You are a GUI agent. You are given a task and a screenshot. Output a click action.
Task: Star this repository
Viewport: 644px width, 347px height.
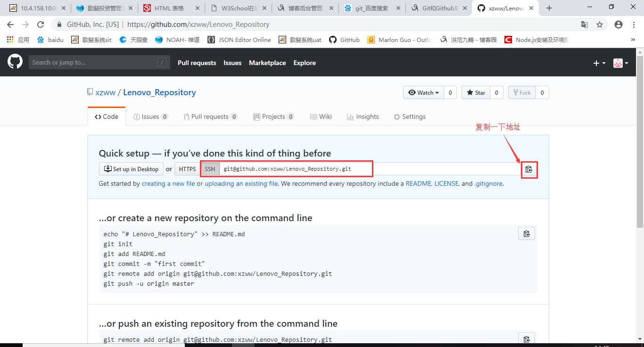(x=476, y=92)
